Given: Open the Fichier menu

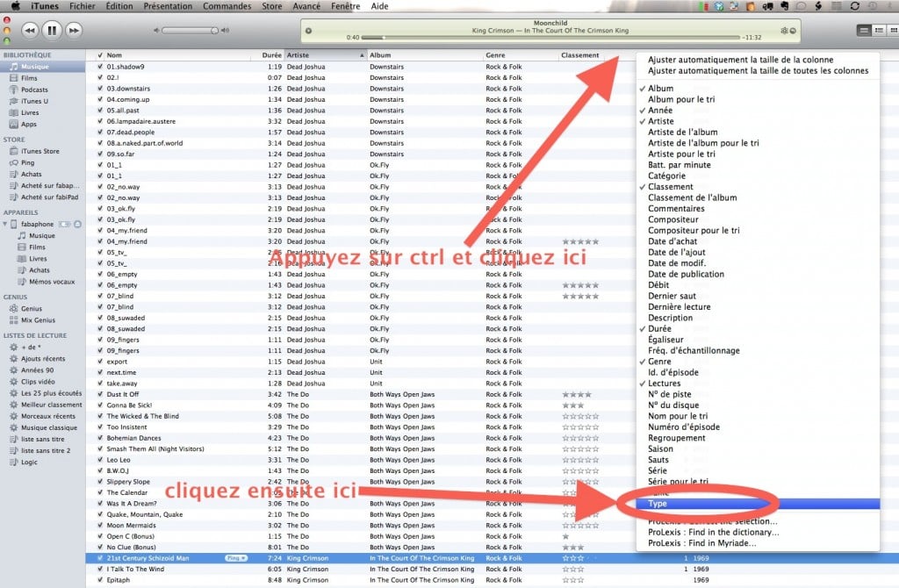Looking at the screenshot, I should (x=82, y=6).
